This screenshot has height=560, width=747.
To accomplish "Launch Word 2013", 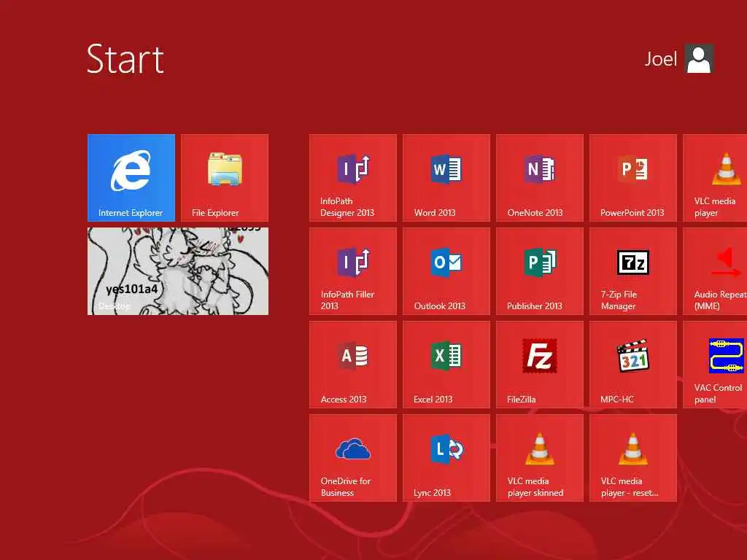I will pyautogui.click(x=446, y=178).
